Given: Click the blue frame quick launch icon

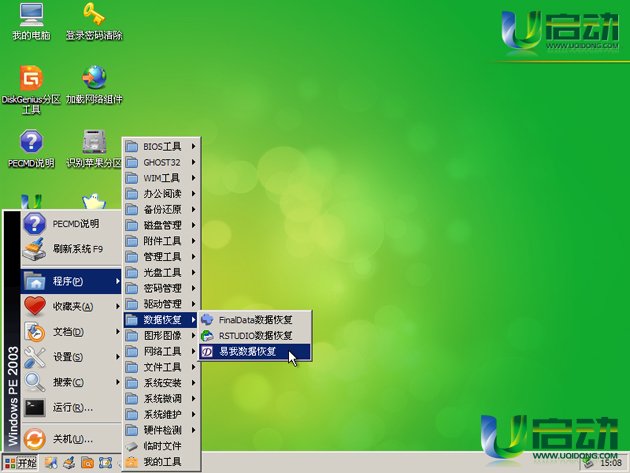Looking at the screenshot, I should coord(105,463).
